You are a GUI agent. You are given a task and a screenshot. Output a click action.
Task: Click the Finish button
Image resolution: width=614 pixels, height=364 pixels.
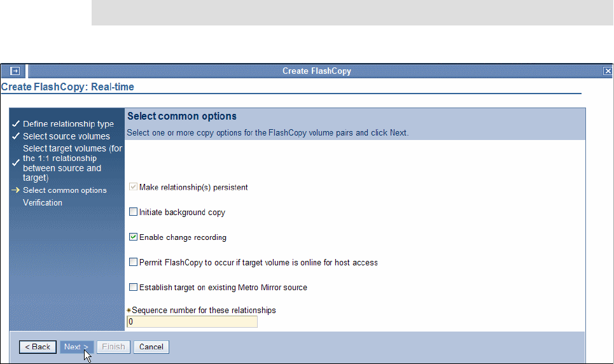pos(114,347)
